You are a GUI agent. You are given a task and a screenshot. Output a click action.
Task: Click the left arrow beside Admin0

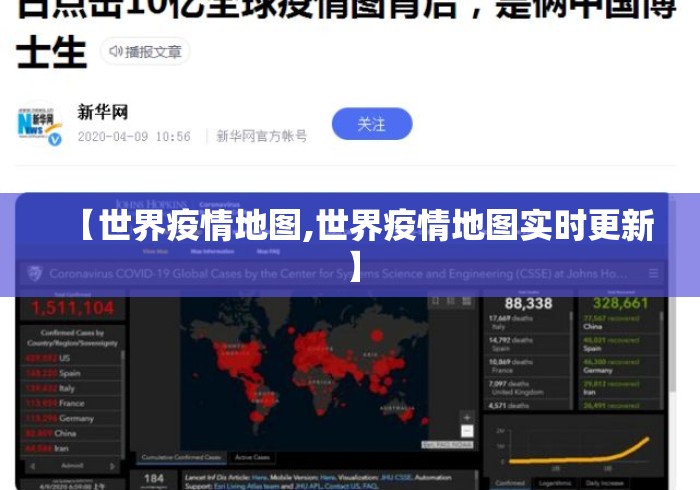[x=32, y=466]
